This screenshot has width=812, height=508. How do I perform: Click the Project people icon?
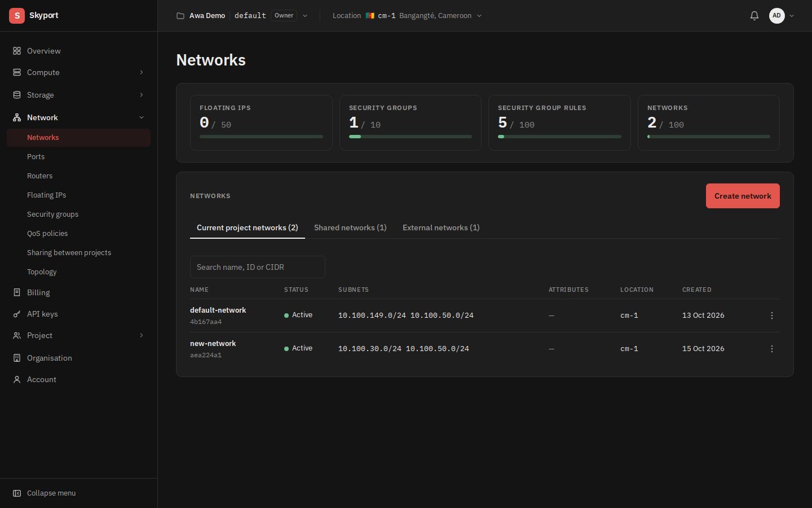click(17, 335)
